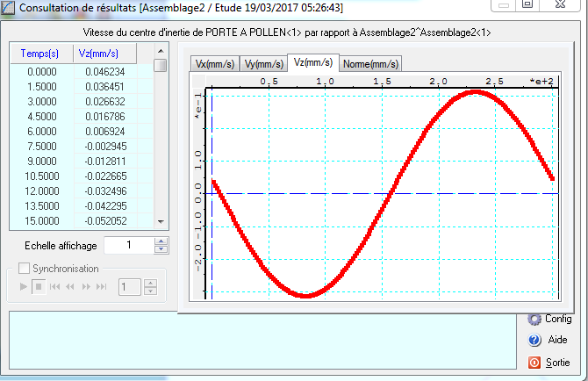Select time cell 4.5000
This screenshot has width=588, height=381.
[42, 117]
